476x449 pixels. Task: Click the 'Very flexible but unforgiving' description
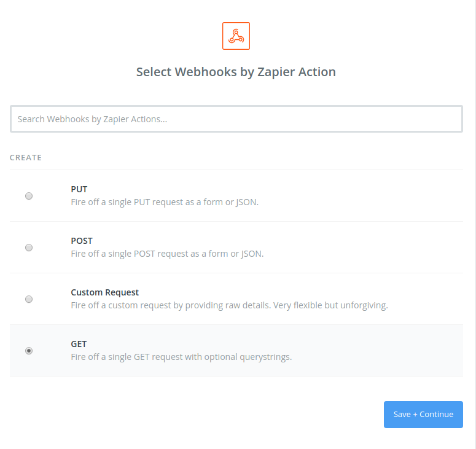pyautogui.click(x=330, y=305)
